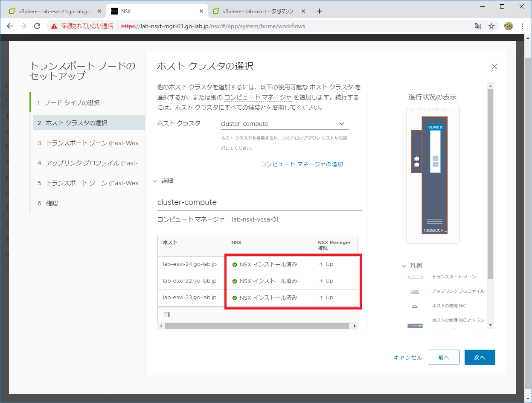Click the host table scroll-left arrow
The image size is (532, 403).
point(161,326)
